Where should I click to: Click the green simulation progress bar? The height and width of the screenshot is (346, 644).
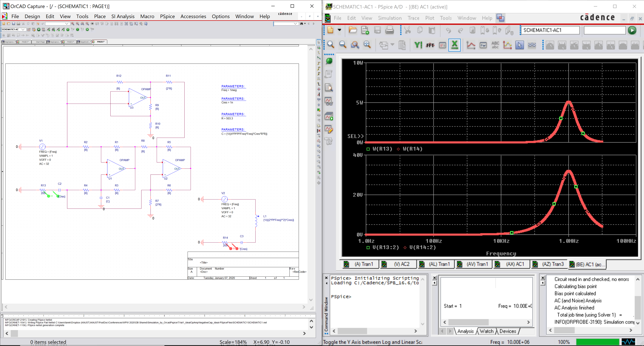point(598,342)
